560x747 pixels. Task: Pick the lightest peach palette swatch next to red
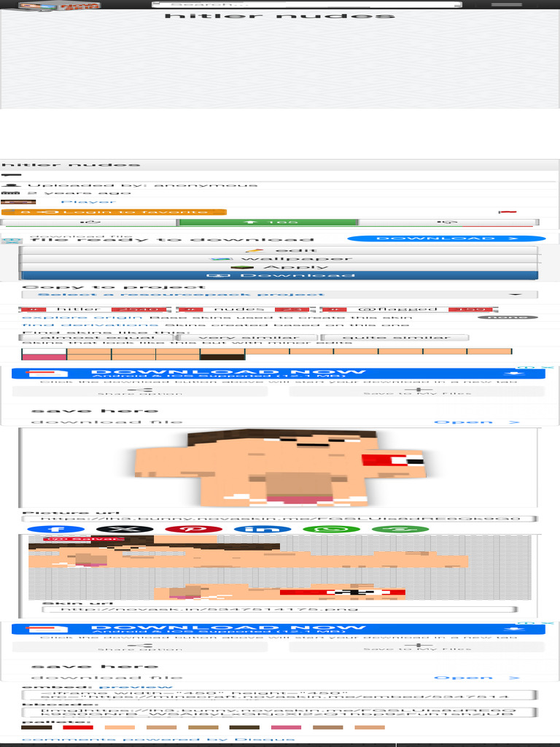pos(120,727)
